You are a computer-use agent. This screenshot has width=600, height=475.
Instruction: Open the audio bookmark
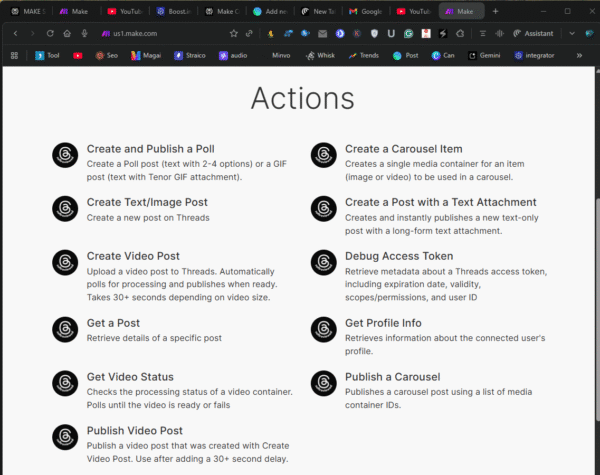[233, 55]
